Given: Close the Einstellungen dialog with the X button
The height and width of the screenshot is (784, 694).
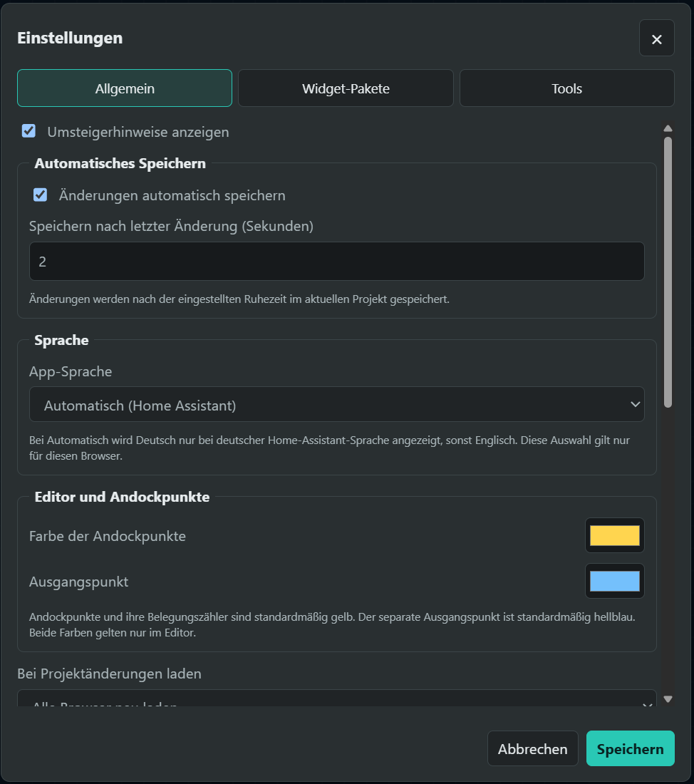Looking at the screenshot, I should 656,38.
